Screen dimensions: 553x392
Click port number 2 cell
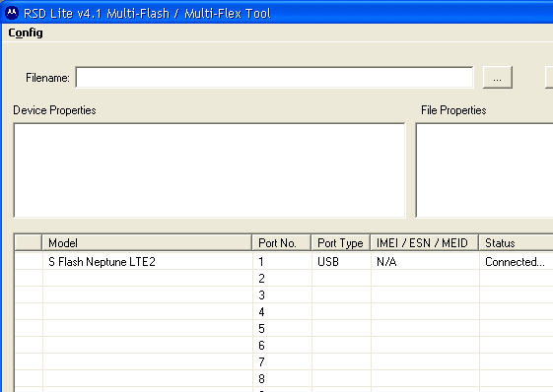tap(282, 279)
